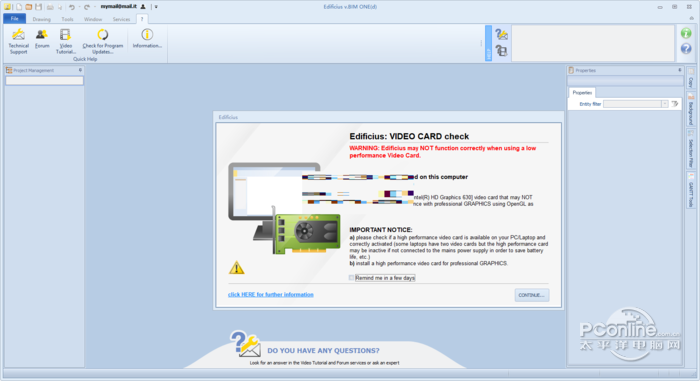Click the Project Management panel icon

(9, 70)
